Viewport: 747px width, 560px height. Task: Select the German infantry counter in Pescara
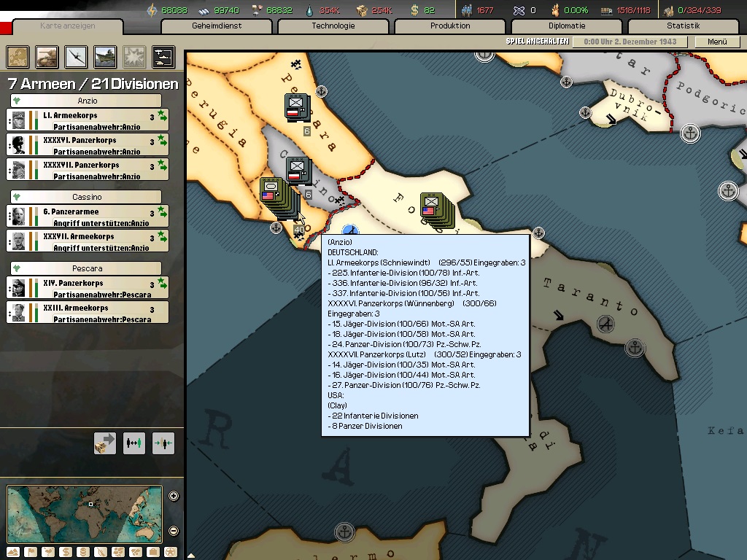point(298,106)
